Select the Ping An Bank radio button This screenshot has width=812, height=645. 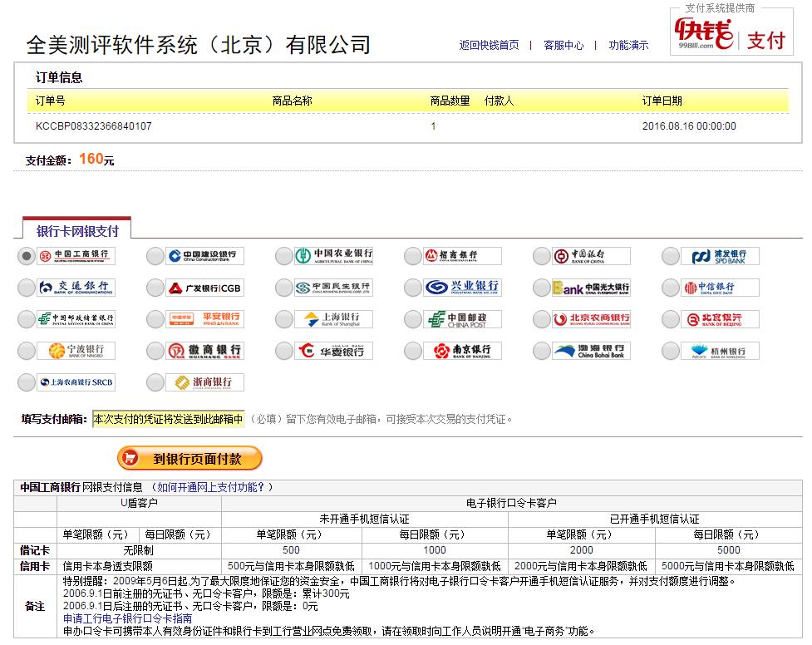pos(155,319)
